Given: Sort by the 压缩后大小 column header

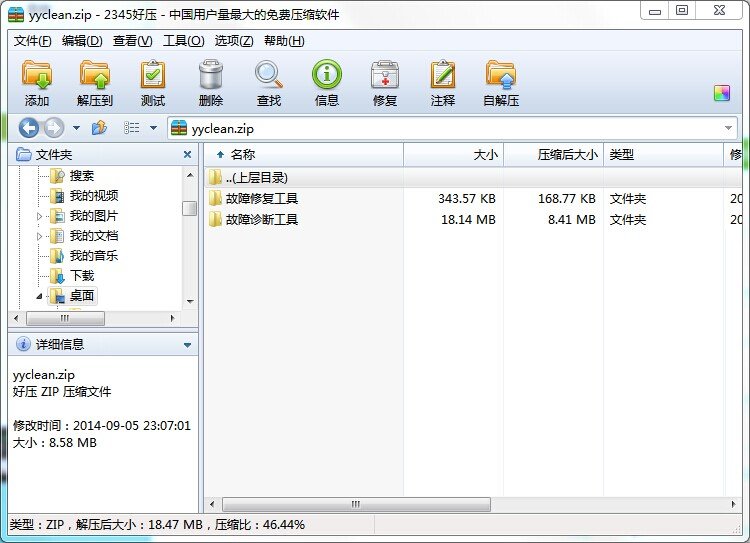Looking at the screenshot, I should pos(553,155).
